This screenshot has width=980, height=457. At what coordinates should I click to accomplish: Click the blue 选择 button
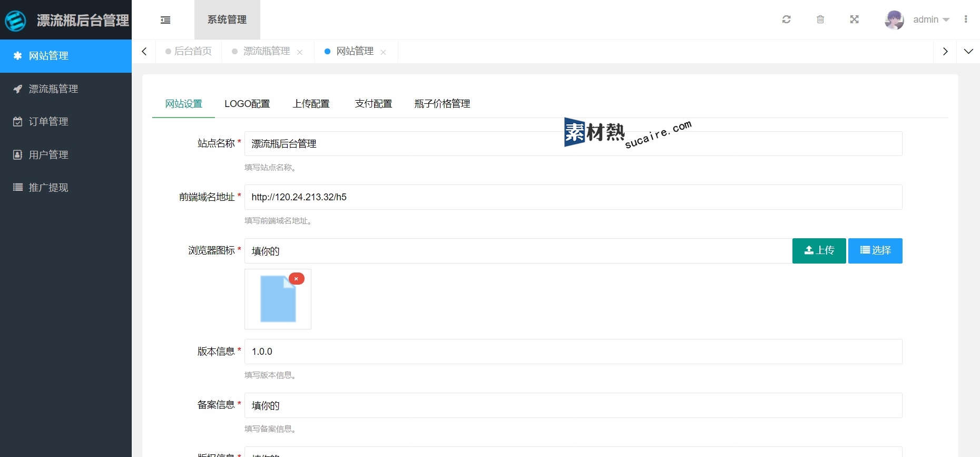pyautogui.click(x=875, y=251)
